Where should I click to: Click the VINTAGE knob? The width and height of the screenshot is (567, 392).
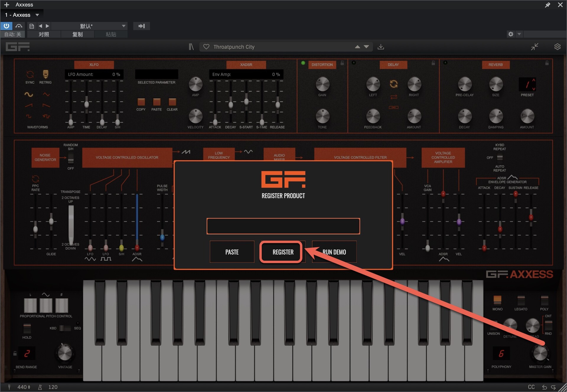(x=65, y=353)
